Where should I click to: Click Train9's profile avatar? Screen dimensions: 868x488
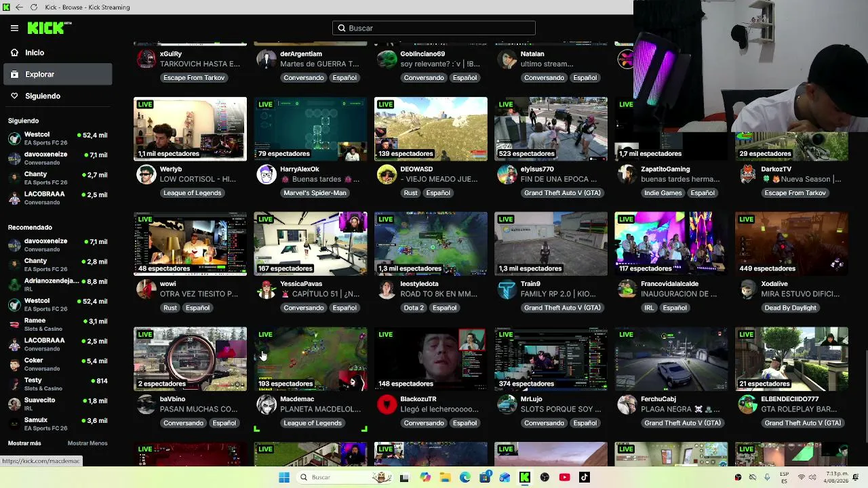click(x=507, y=289)
